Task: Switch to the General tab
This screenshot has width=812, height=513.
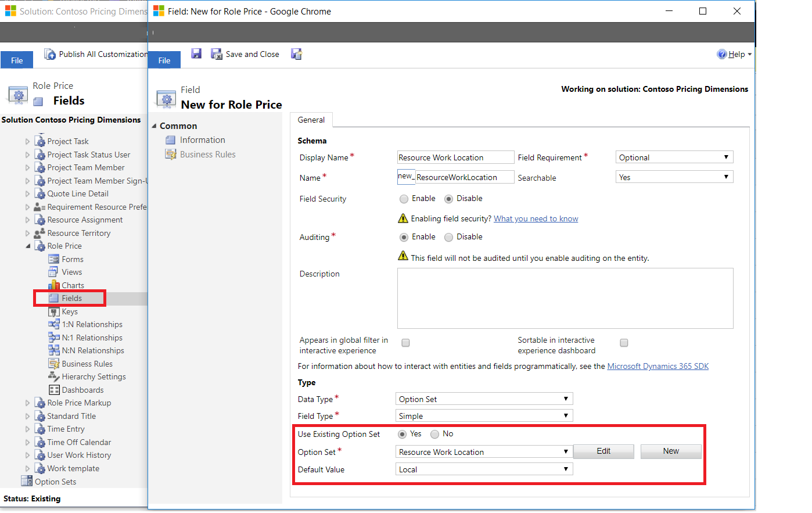Action: point(311,120)
